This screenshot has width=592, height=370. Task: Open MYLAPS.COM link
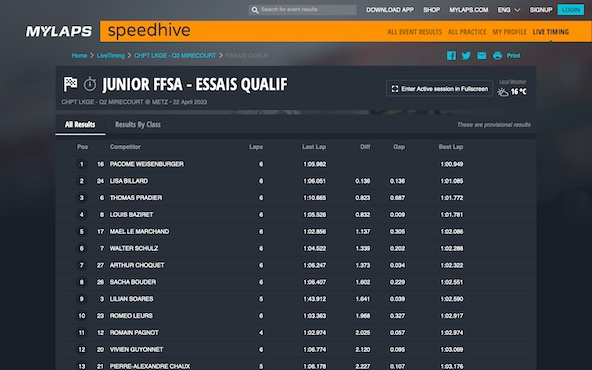coord(469,10)
